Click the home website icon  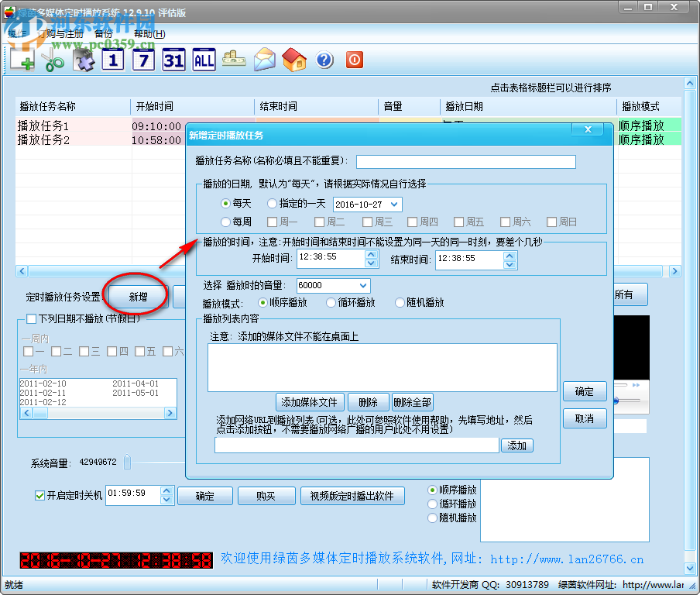[x=294, y=60]
